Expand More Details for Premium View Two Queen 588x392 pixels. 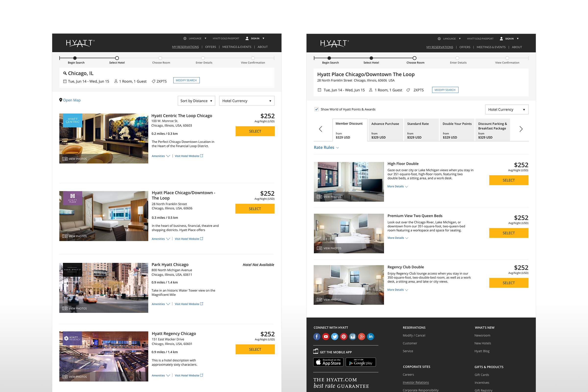click(x=398, y=238)
